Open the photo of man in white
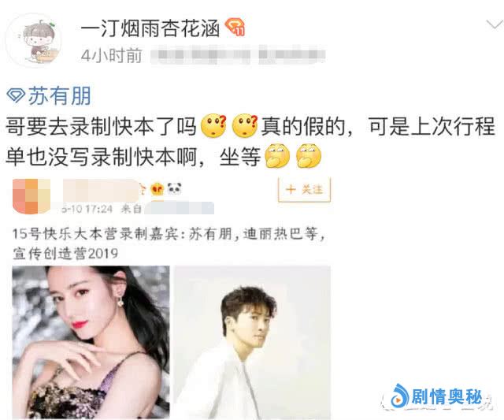The image size is (504, 420). click(x=252, y=342)
